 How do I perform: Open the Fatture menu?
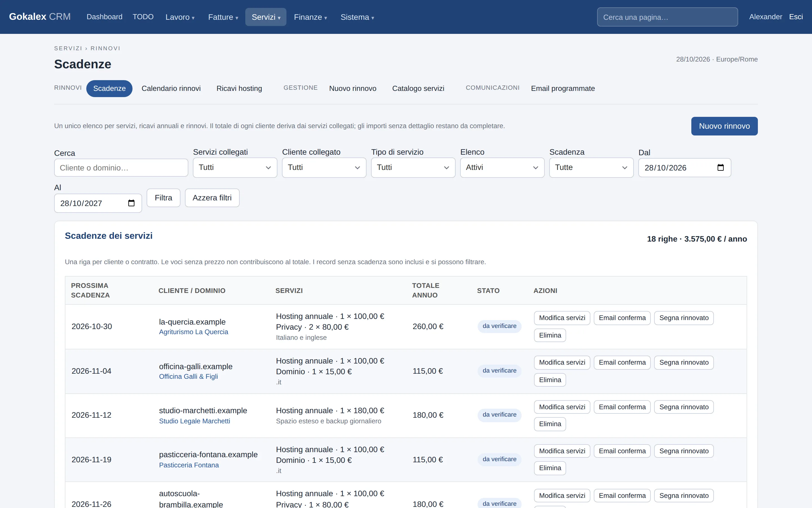(223, 17)
